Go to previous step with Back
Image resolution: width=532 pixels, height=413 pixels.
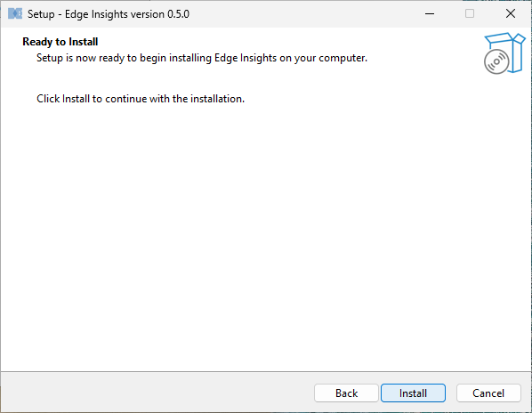pyautogui.click(x=346, y=393)
